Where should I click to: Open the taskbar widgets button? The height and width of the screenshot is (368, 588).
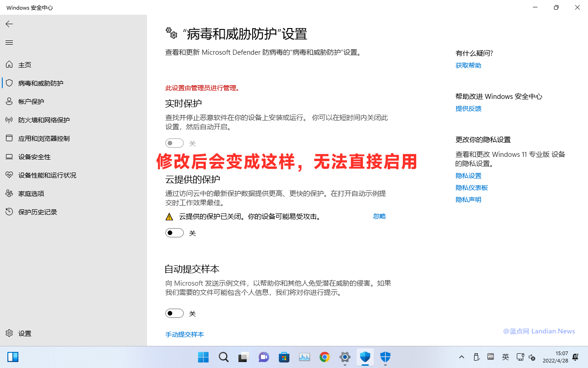(x=13, y=357)
